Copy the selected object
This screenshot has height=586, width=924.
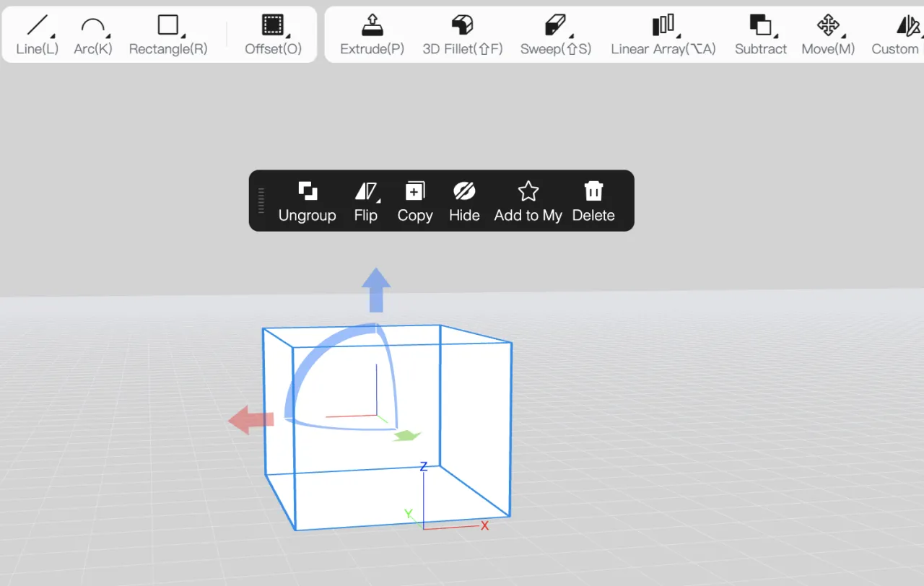click(x=415, y=201)
